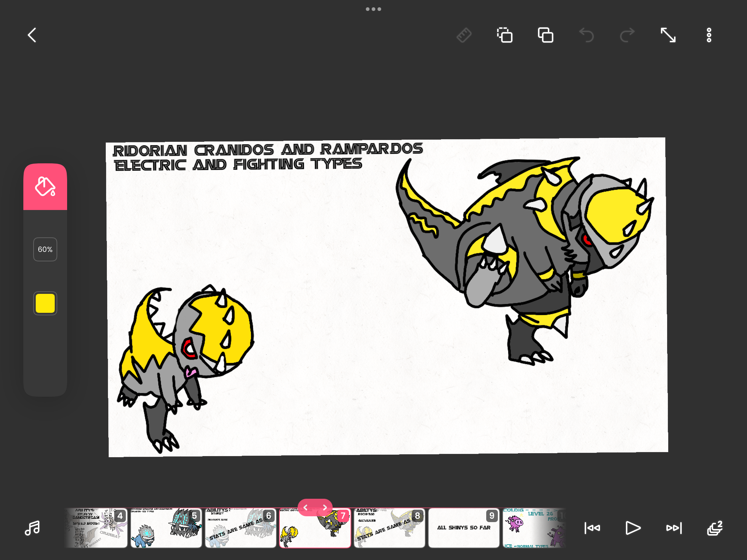The width and height of the screenshot is (747, 560).
Task: Jump to the first frame
Action: (x=592, y=528)
